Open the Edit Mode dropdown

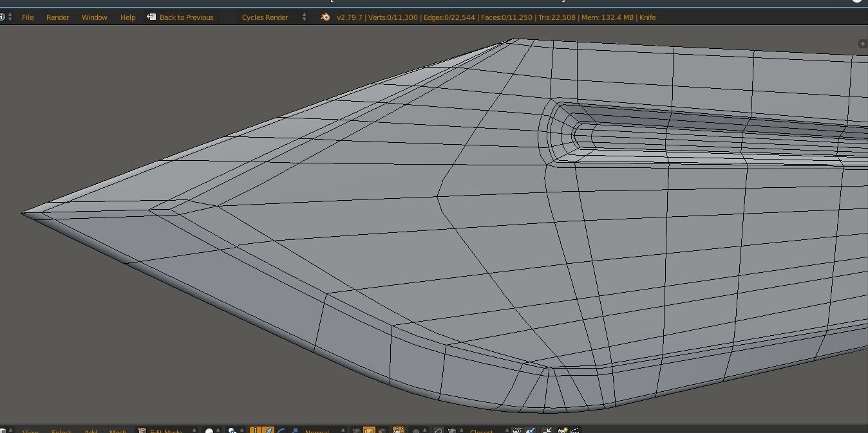coord(167,430)
